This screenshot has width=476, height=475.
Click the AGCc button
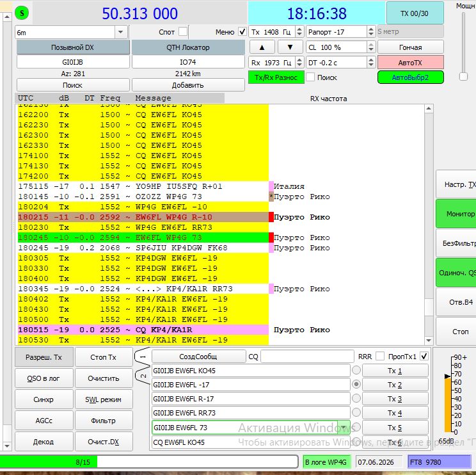(x=44, y=421)
